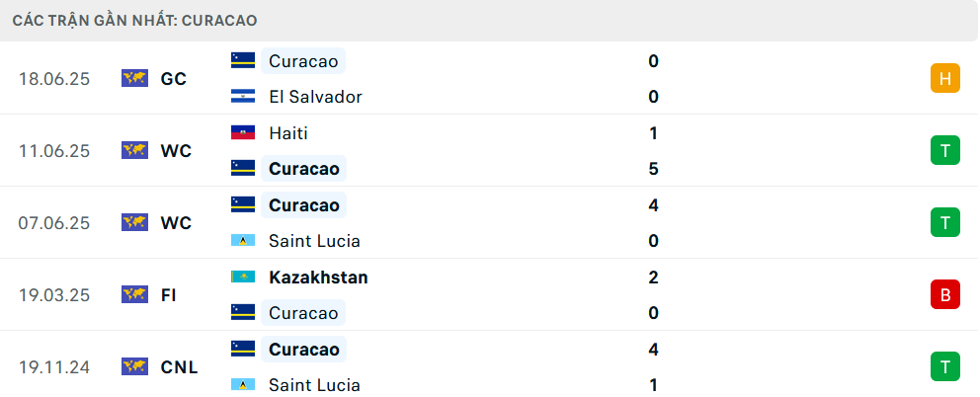Viewport: 980px width, 397px height.
Task: Click the CNL competition world map icon
Action: 135,366
